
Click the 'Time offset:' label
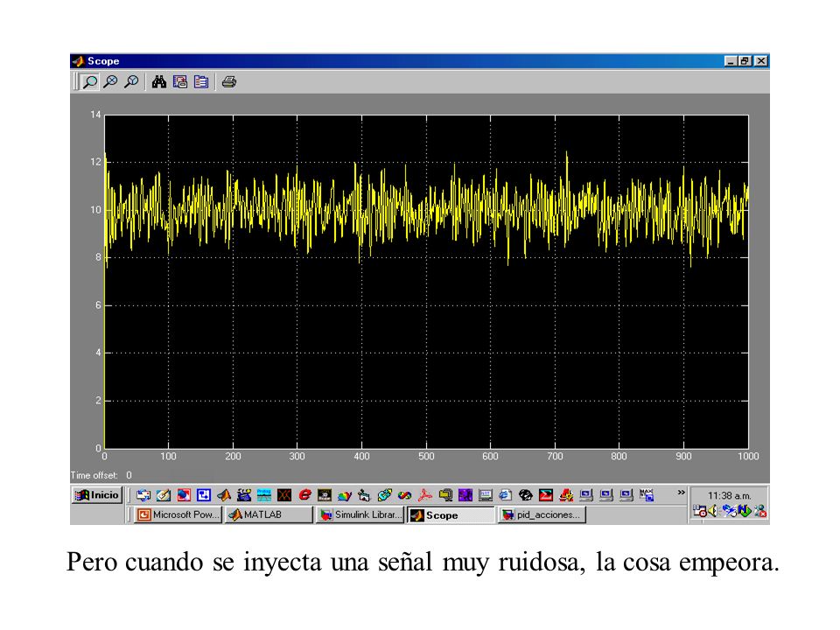tap(94, 475)
